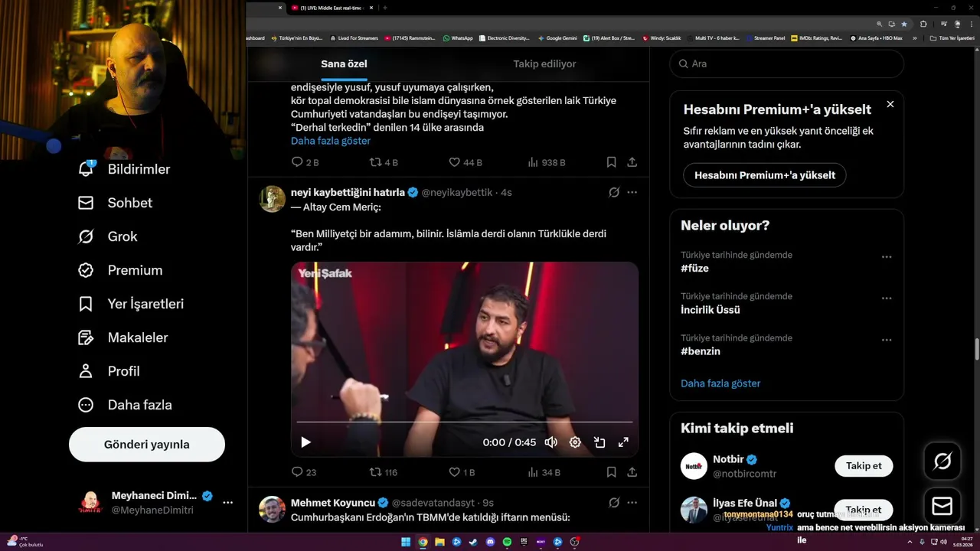The height and width of the screenshot is (551, 980).
Task: Mute the video volume icon
Action: coord(550,442)
